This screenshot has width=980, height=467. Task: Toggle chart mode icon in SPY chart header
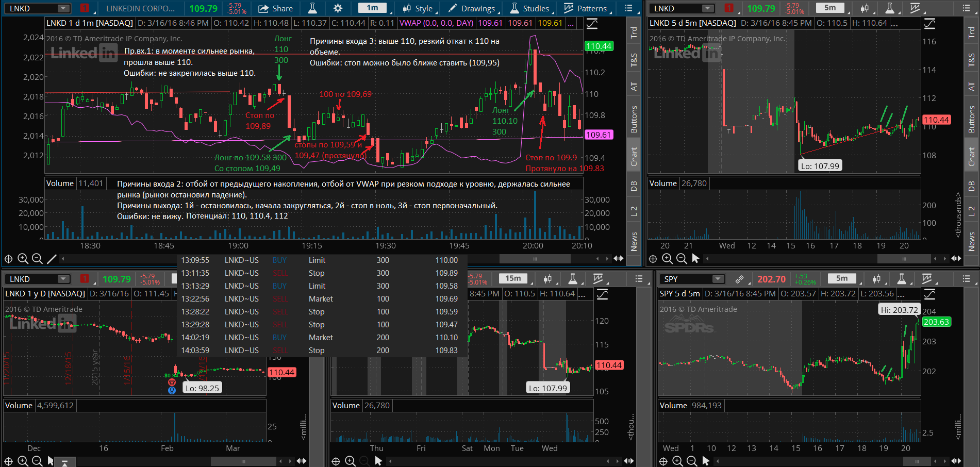(x=929, y=294)
